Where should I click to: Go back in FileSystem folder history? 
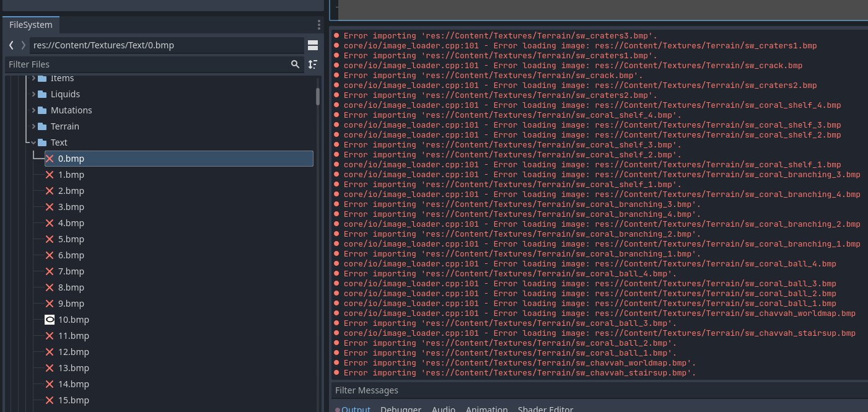(x=11, y=45)
